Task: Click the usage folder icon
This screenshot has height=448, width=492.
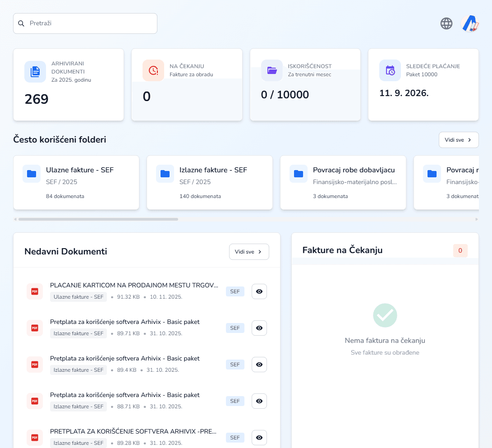Action: coord(272,70)
